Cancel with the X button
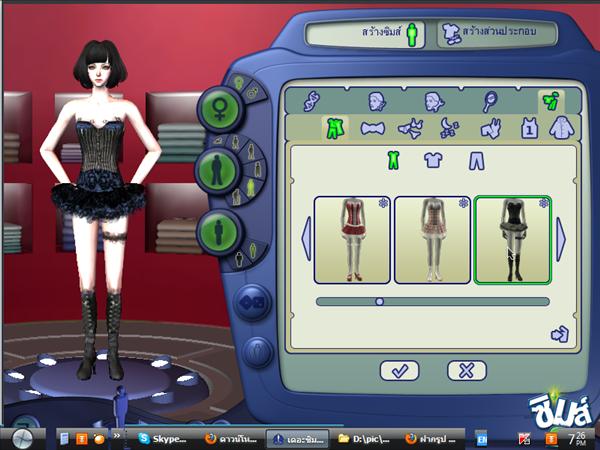The width and height of the screenshot is (600, 450). click(x=467, y=371)
